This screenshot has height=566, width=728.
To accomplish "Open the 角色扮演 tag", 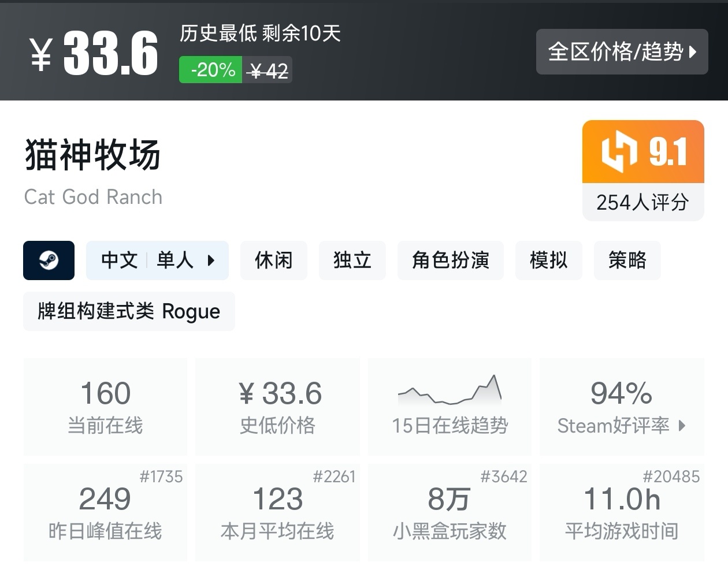I will click(x=450, y=260).
